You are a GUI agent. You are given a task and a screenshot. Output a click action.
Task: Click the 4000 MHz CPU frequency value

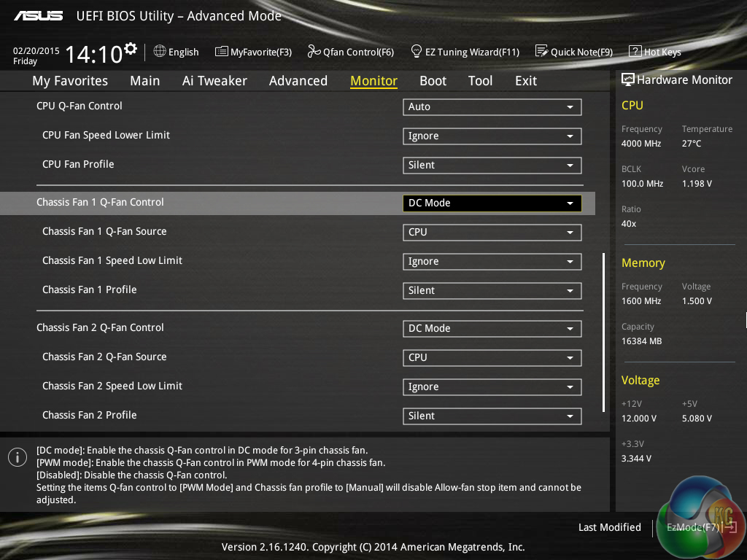pos(641,144)
